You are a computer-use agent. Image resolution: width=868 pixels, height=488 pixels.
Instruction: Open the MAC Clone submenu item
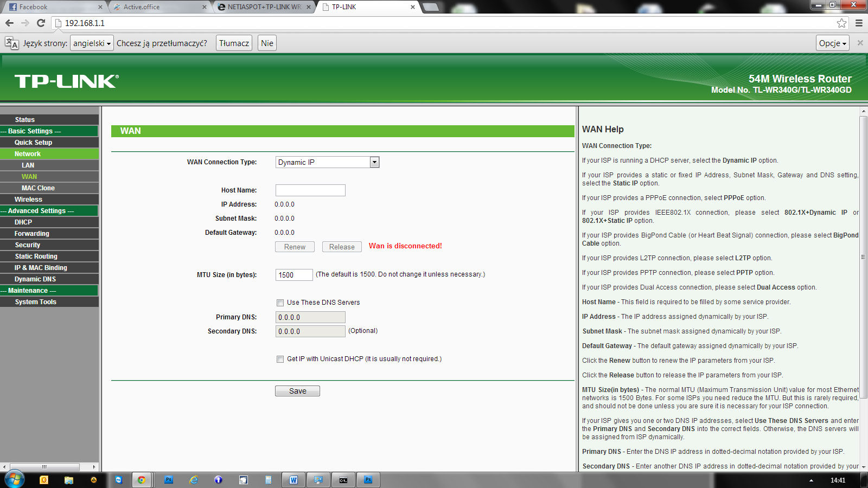pos(38,188)
